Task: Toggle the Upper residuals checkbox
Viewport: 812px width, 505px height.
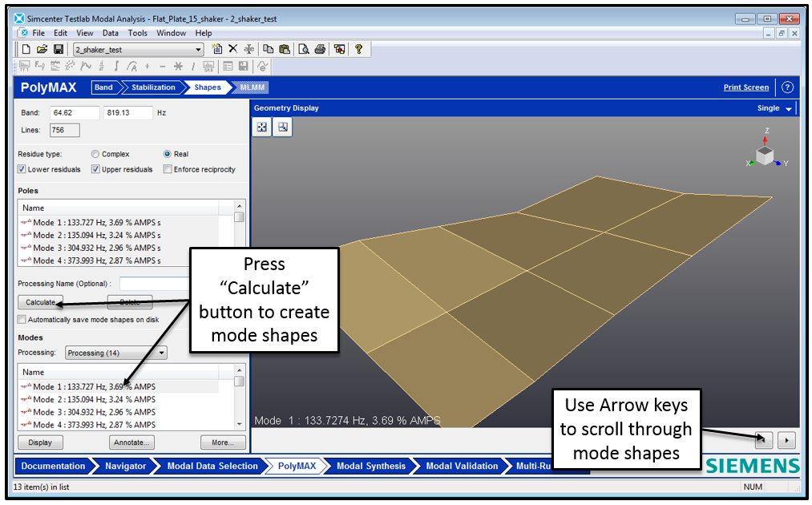Action: pos(95,169)
